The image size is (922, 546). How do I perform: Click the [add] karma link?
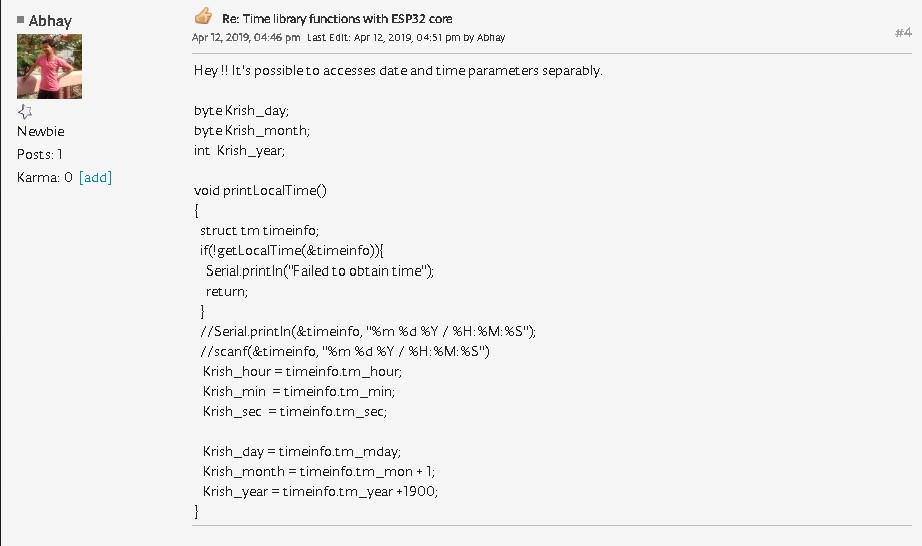(x=95, y=177)
